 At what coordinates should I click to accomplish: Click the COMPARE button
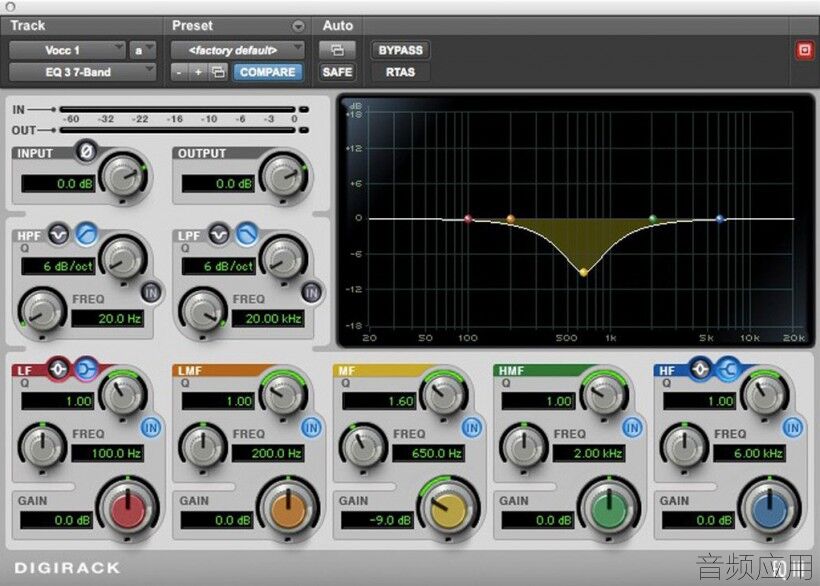coord(268,72)
